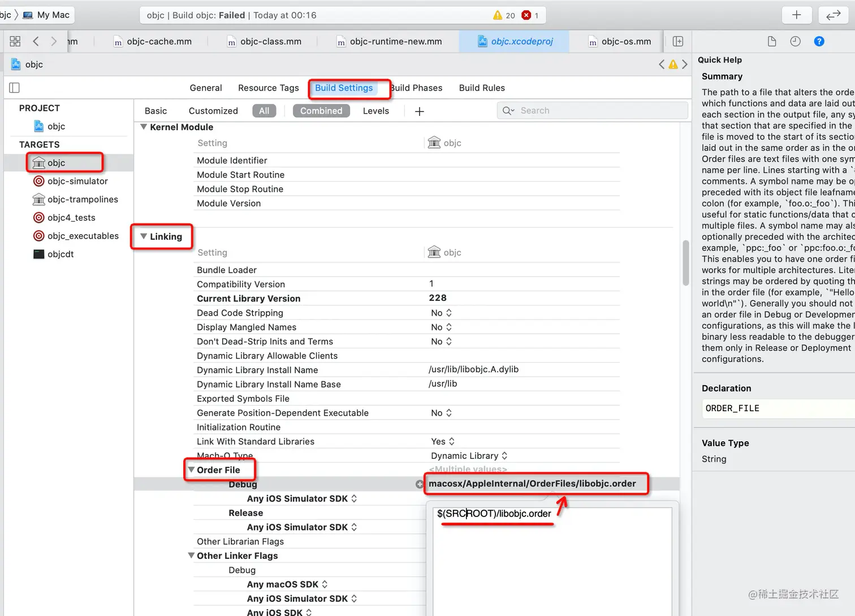Switch to Levels view

tap(376, 111)
